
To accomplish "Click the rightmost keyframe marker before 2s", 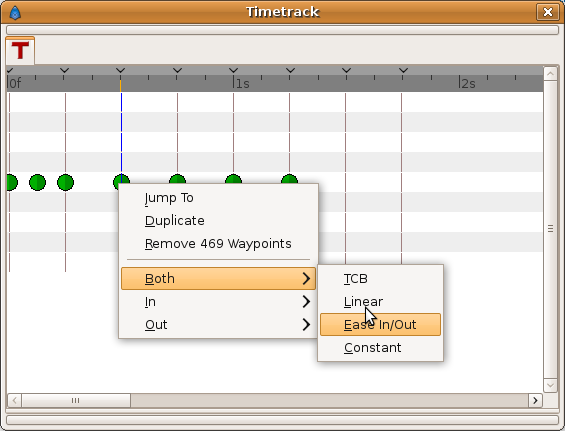I will 403,70.
